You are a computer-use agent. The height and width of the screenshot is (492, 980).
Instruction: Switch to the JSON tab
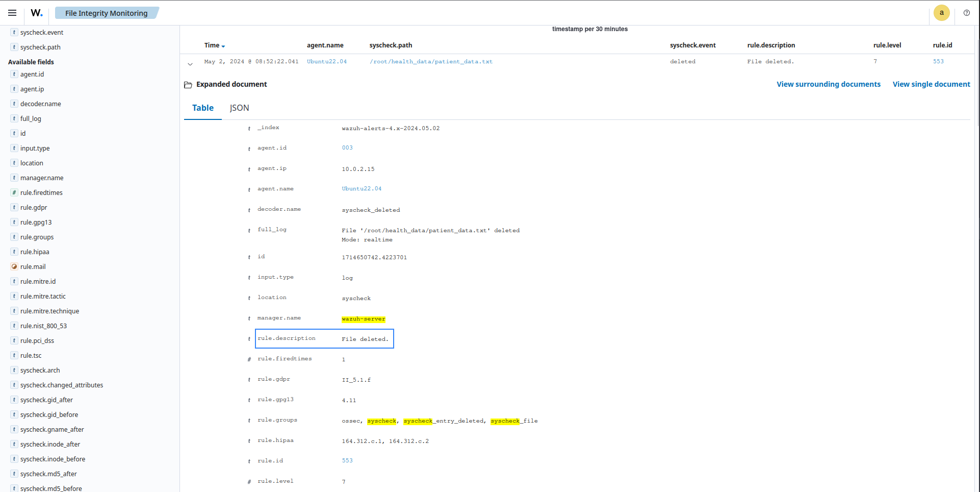tap(239, 108)
